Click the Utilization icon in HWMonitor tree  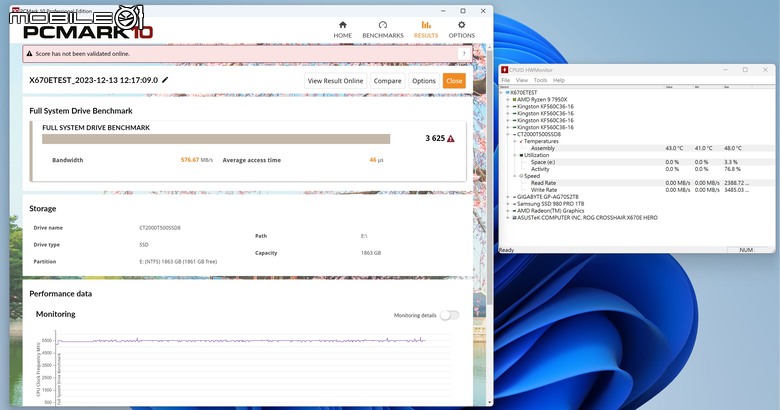pos(521,155)
